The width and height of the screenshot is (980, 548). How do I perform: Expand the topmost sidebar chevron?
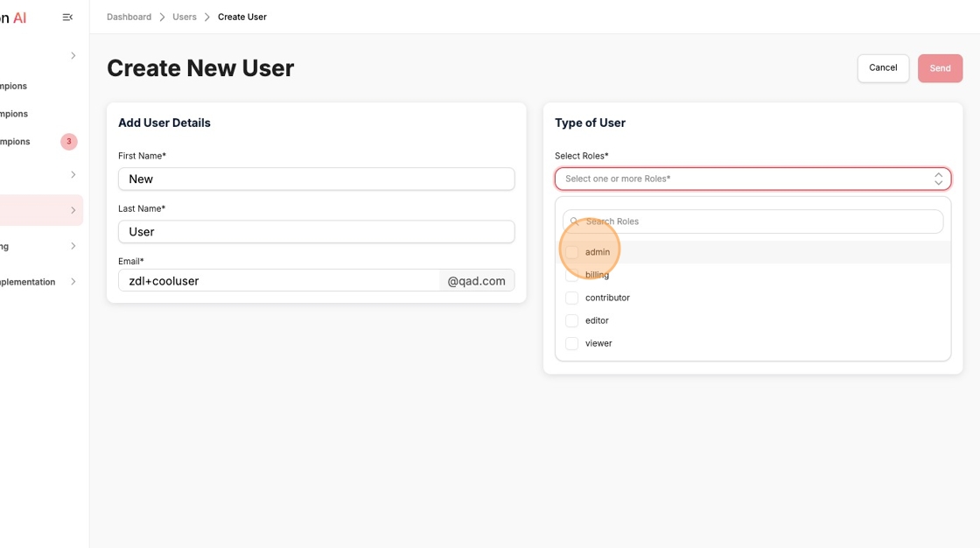click(73, 56)
